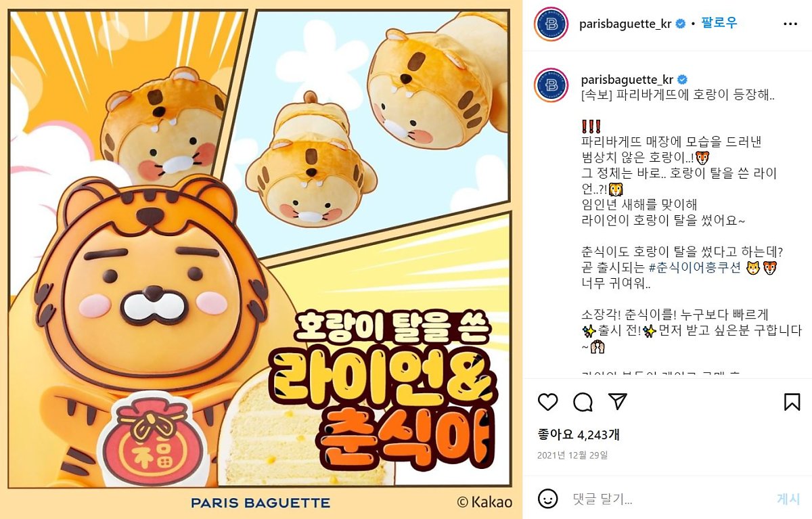This screenshot has width=812, height=519.
Task: Click the verified badge in post header
Action: click(681, 24)
